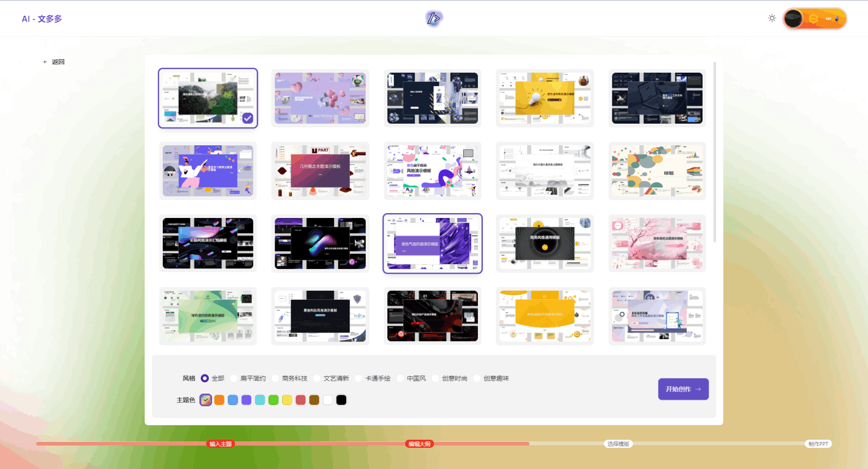Click the gold crown VIP badge

pos(813,19)
